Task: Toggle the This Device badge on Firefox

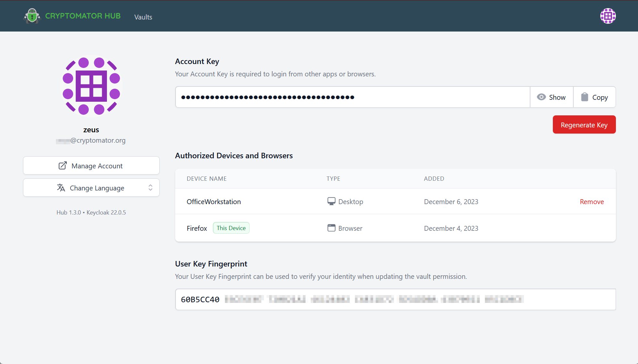Action: 231,228
